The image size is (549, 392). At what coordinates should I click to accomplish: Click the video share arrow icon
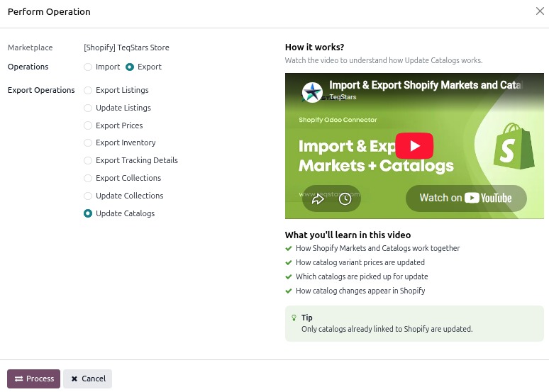(x=318, y=199)
